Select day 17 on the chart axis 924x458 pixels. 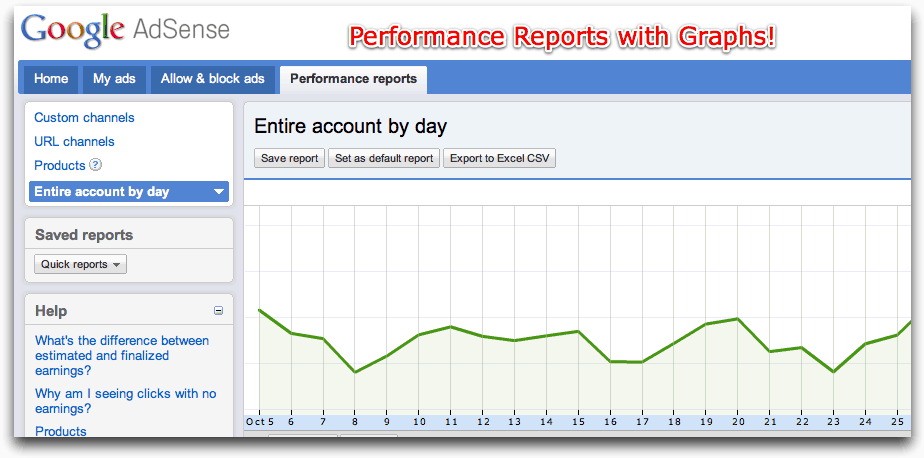(x=642, y=422)
